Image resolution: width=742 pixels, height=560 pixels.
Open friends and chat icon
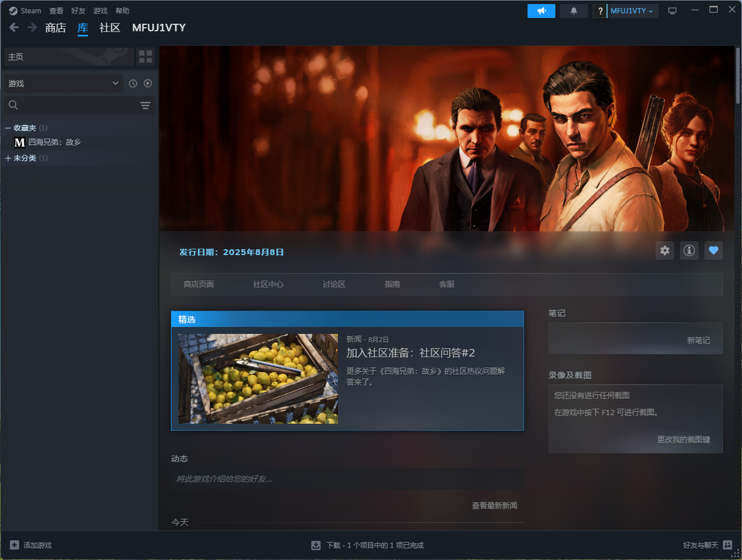pos(728,545)
